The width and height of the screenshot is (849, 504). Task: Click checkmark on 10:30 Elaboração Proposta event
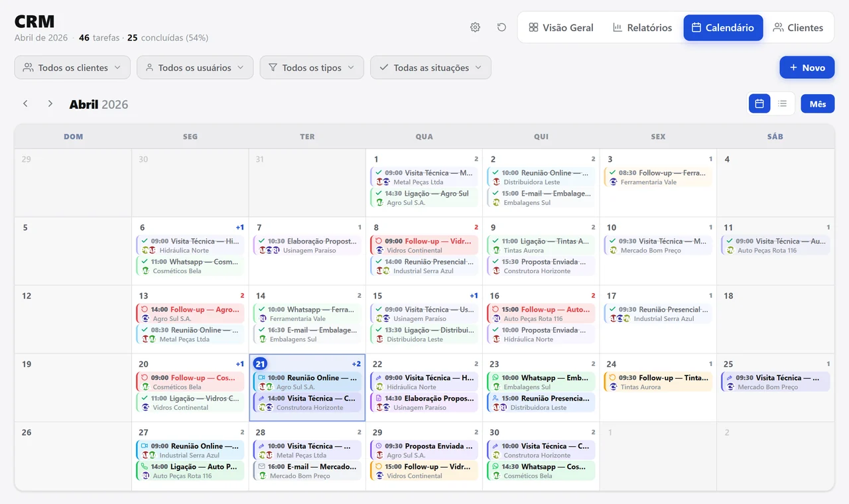click(262, 241)
